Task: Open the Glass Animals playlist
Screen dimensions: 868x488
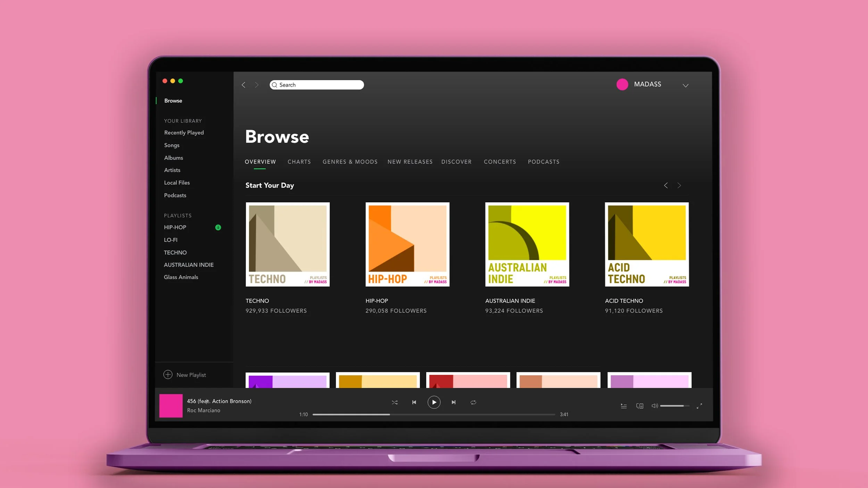Action: [x=181, y=277]
